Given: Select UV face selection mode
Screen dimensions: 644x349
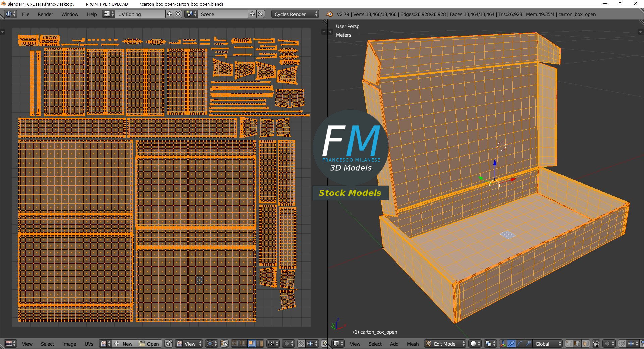Looking at the screenshot, I should (252, 344).
